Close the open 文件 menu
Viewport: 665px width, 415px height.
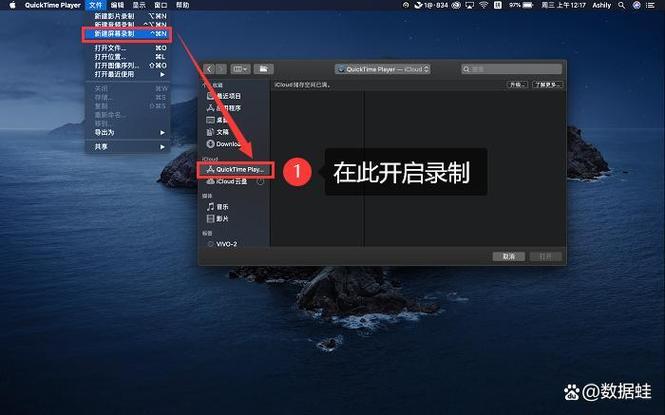95,5
